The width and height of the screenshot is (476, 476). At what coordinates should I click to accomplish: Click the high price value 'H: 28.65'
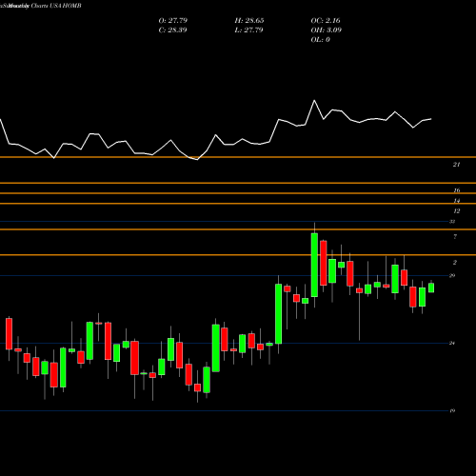tap(249, 21)
